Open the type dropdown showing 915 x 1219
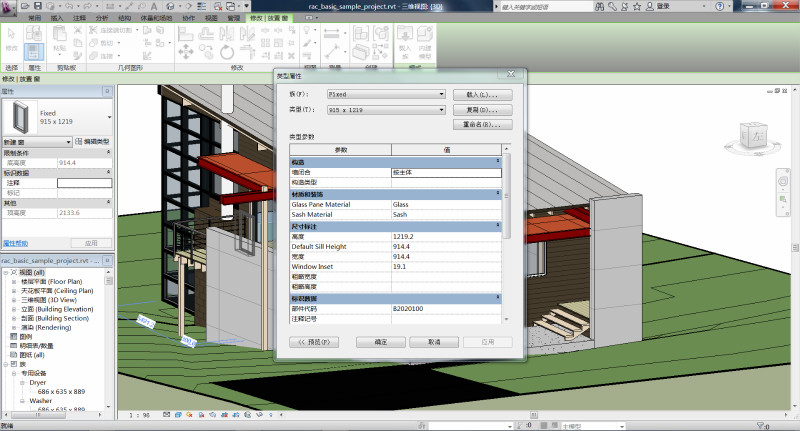 pyautogui.click(x=386, y=110)
